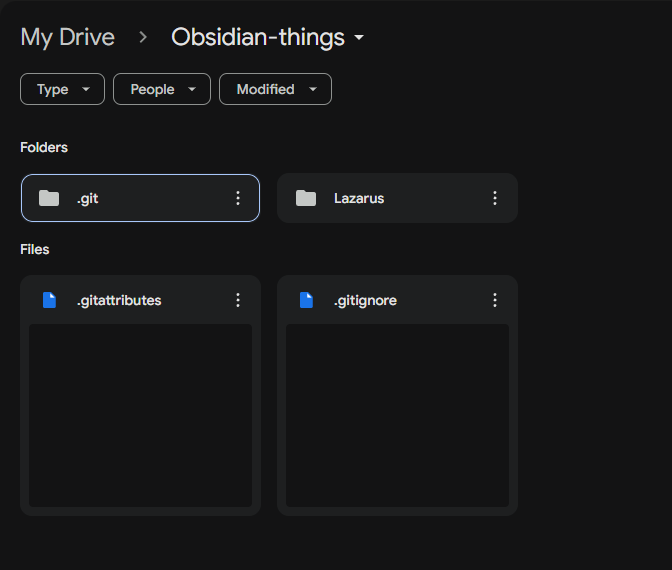Open more actions for .git folder

[x=238, y=198]
